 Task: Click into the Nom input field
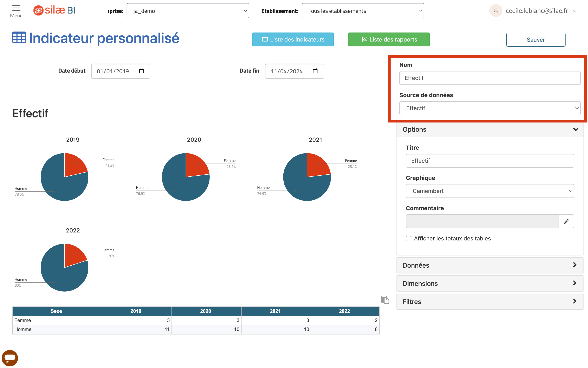point(490,78)
